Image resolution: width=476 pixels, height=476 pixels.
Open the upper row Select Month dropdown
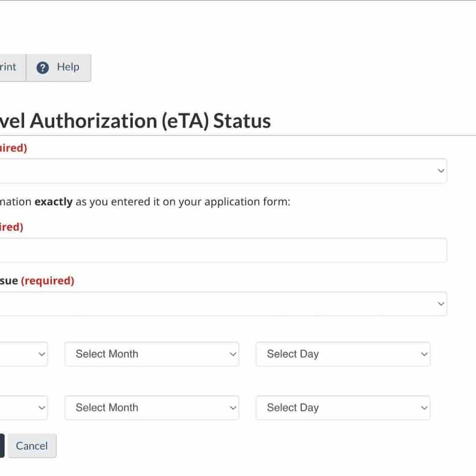151,354
